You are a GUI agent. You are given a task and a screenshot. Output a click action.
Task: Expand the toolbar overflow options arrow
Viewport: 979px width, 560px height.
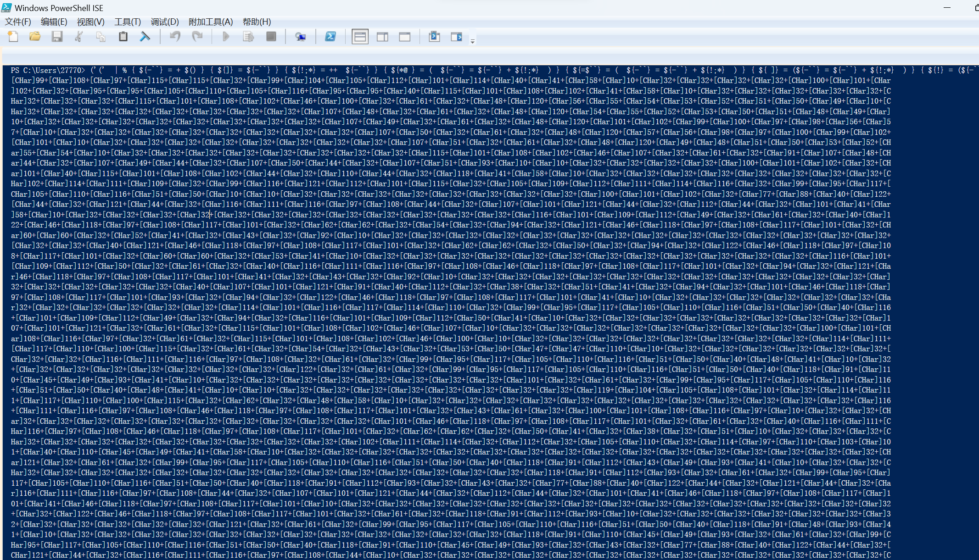473,41
